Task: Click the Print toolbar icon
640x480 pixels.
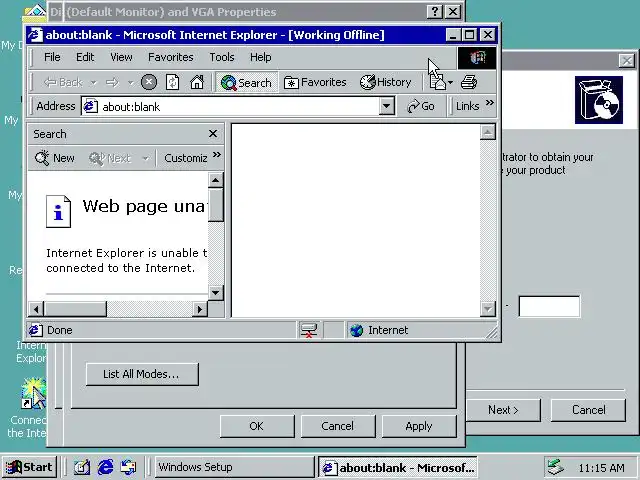Action: pyautogui.click(x=469, y=82)
